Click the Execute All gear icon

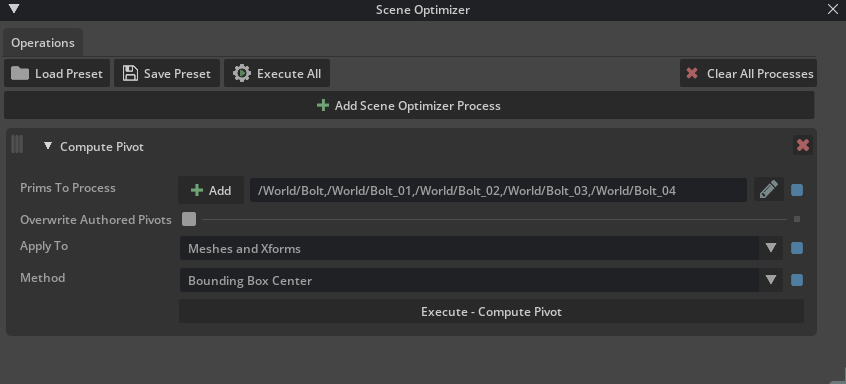point(242,73)
